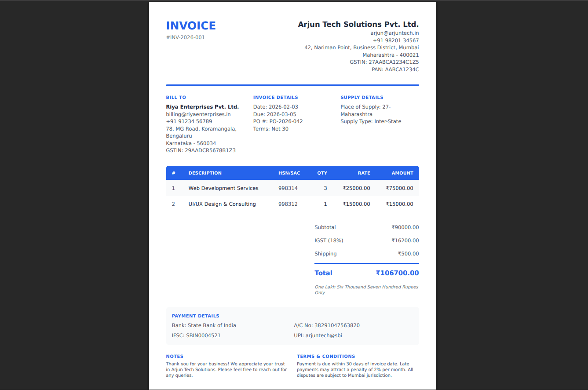
Task: Click the PAYMENT DETAILS section header
Action: pos(196,316)
